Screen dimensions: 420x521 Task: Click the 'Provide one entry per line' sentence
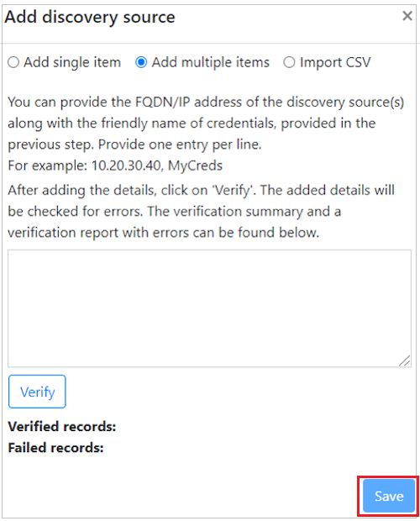180,145
